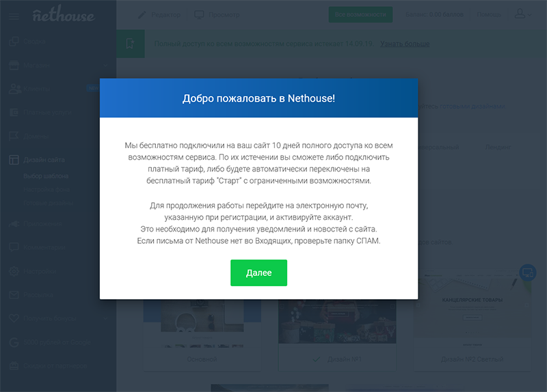This screenshot has height=392, width=547.
Task: Select Готовые дизайны submenu item
Action: (48, 203)
